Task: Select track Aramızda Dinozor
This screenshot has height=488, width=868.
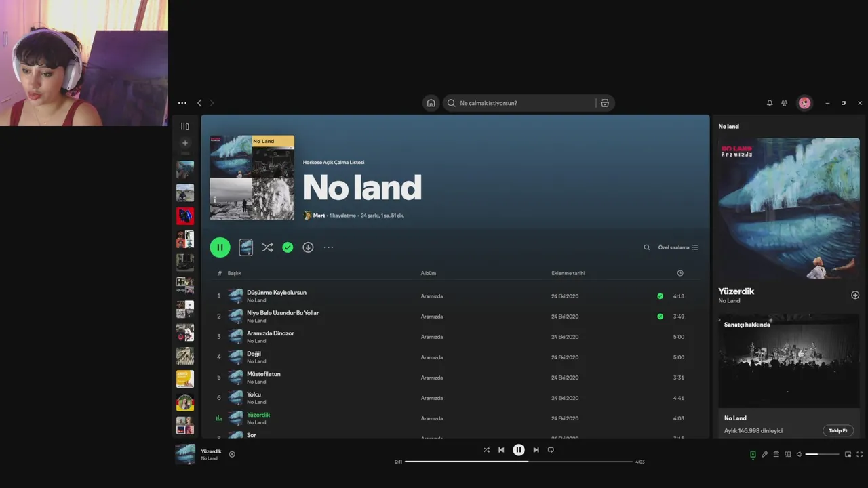Action: pos(455,337)
